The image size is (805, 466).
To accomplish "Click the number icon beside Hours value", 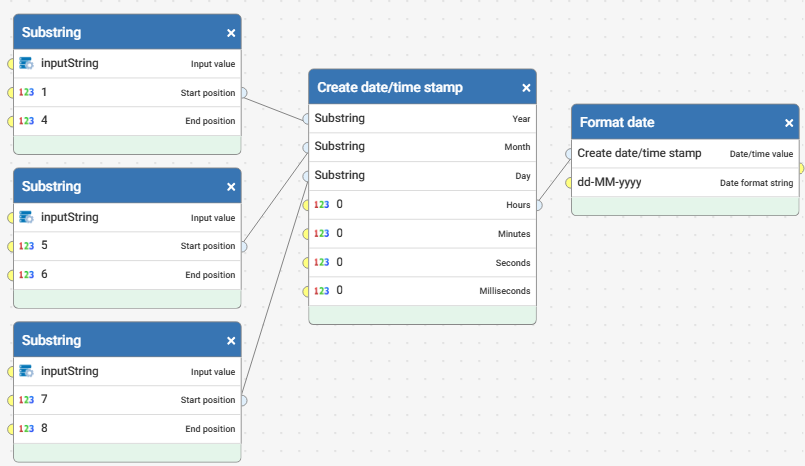I will [321, 205].
